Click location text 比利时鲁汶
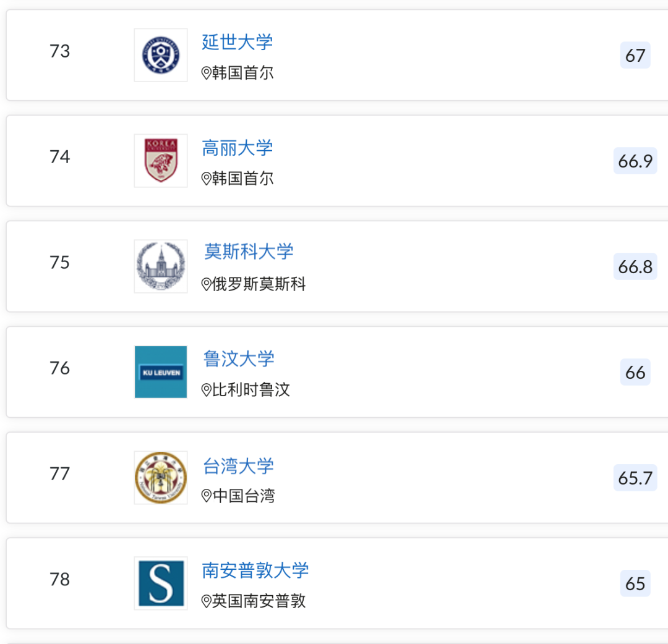Viewport: 668px width, 644px height. pyautogui.click(x=251, y=391)
